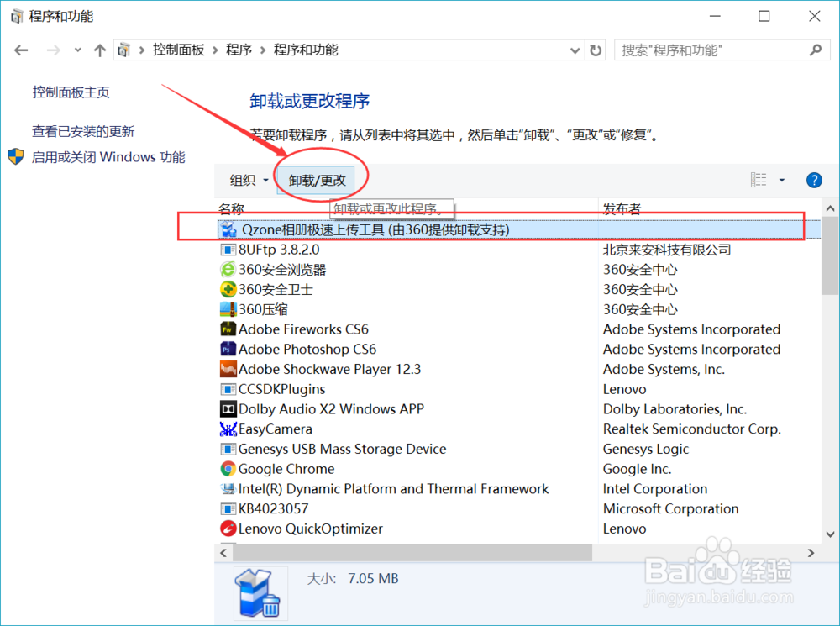Select Adobe Fireworks CS6 entry

pos(303,329)
